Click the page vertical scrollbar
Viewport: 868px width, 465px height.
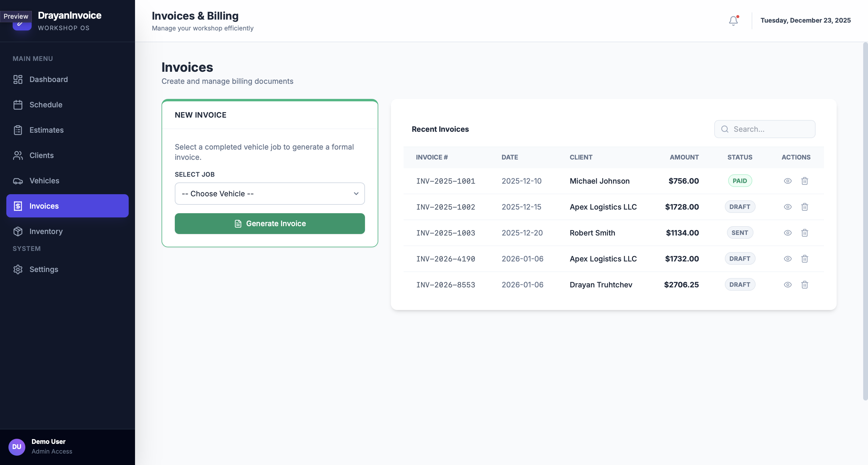coord(865,221)
